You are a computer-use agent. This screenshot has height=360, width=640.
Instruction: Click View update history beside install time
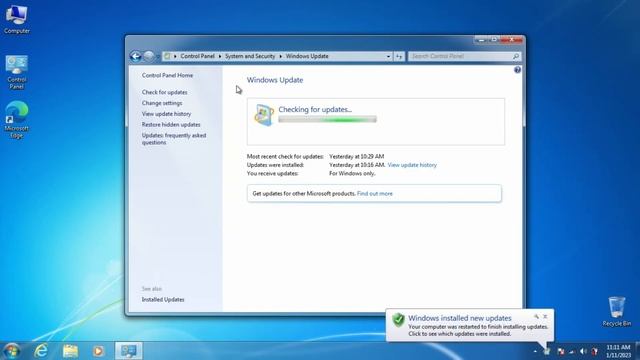coord(412,165)
